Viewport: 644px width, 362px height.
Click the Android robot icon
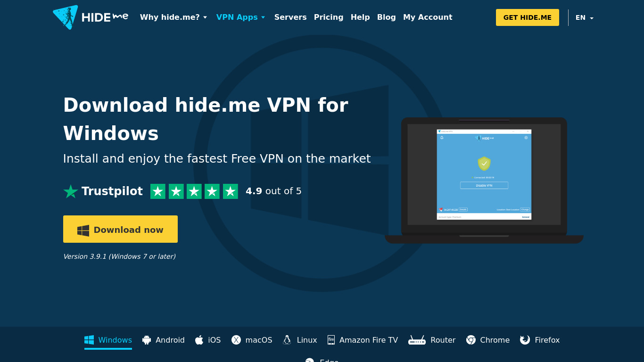pos(147,340)
